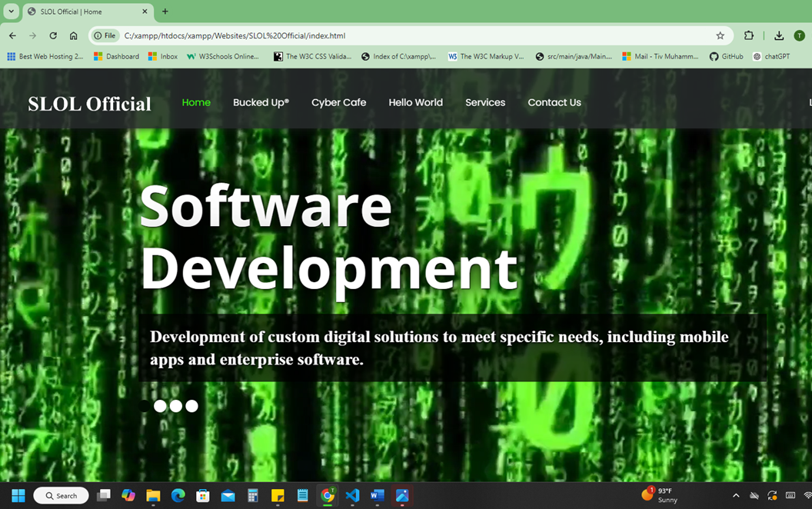Open Sticky Notes from the taskbar

[x=278, y=495]
